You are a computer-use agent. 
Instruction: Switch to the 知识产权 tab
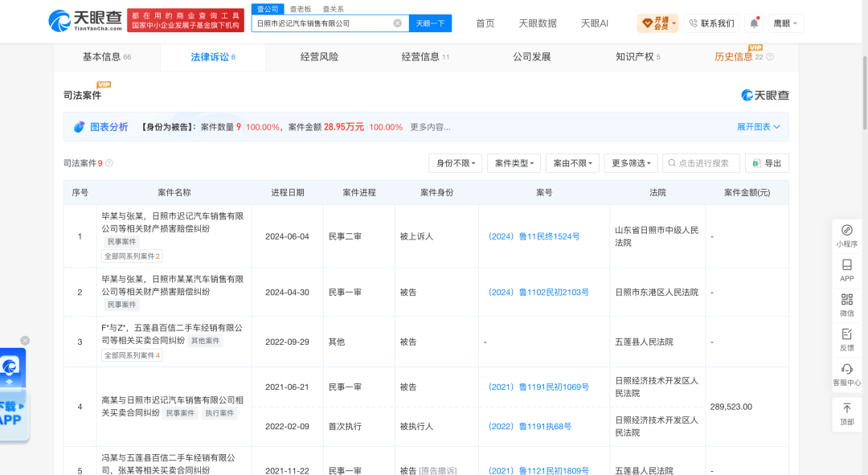pyautogui.click(x=637, y=57)
